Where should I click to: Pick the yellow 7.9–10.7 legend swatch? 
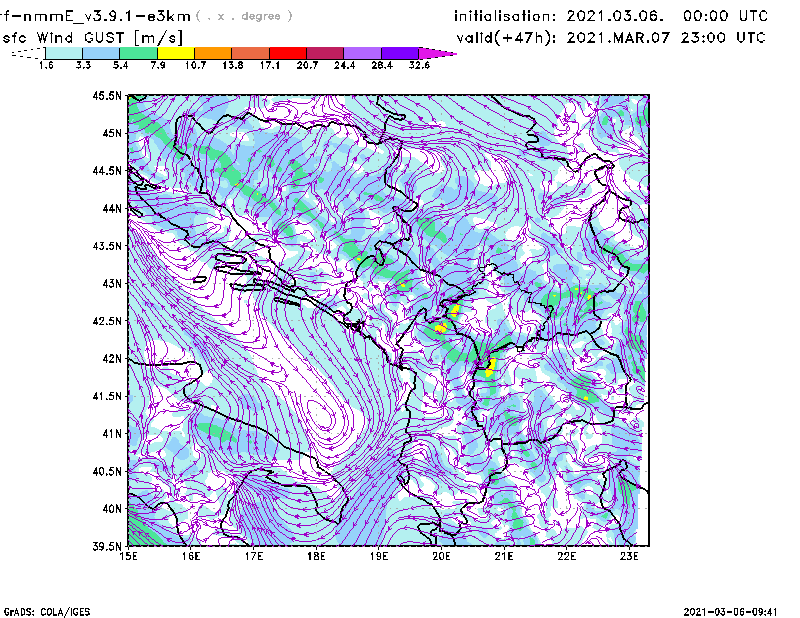pos(176,53)
